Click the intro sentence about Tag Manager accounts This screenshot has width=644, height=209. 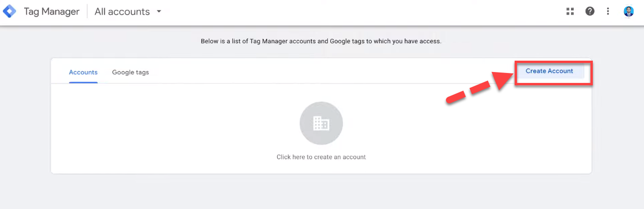(321, 41)
